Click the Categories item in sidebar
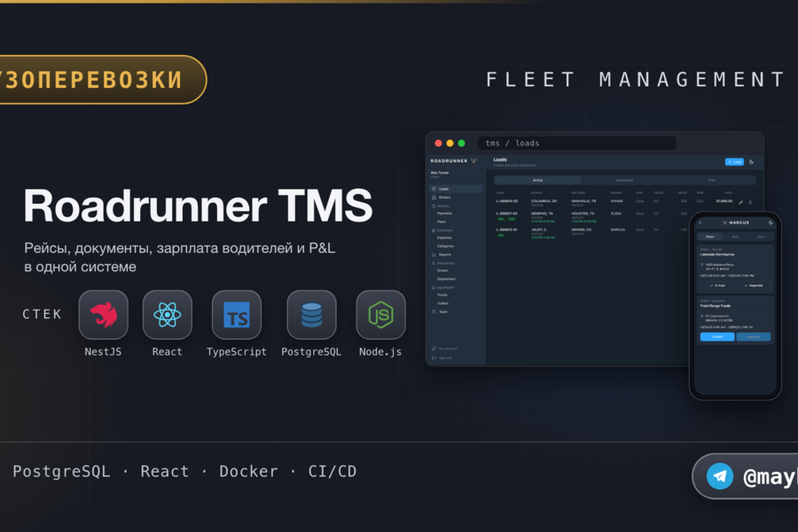The height and width of the screenshot is (532, 798). tap(445, 246)
